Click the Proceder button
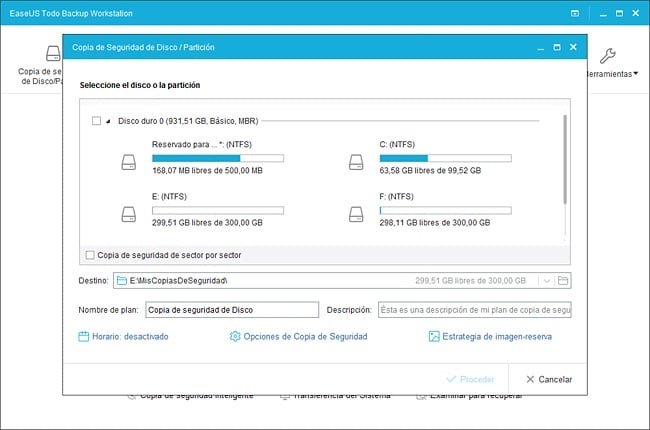Screen dimensions: 650x430 (x=471, y=379)
